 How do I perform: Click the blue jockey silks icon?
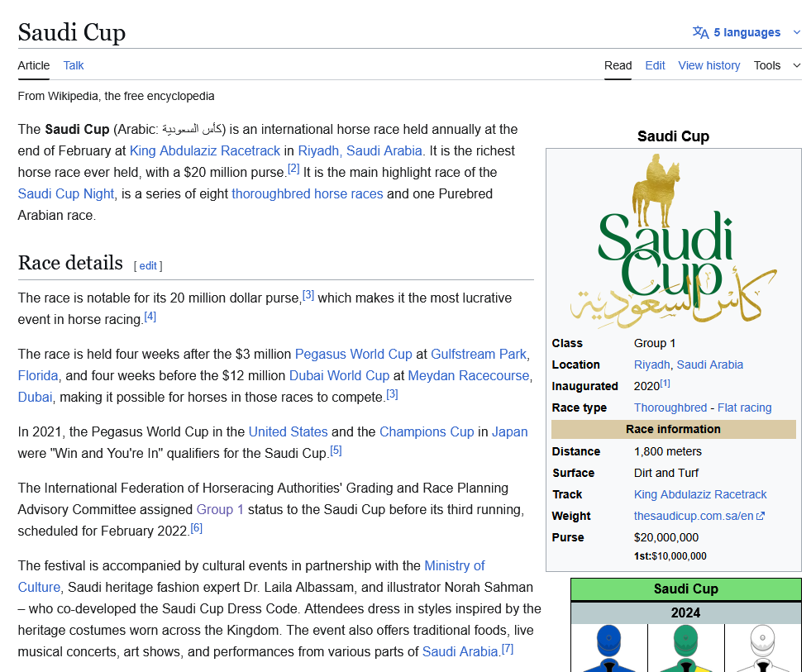coord(608,649)
